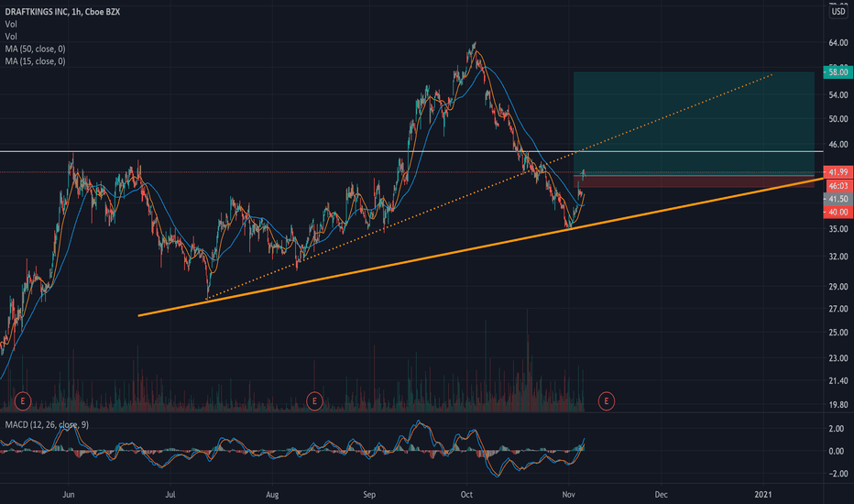Click the USD currency button
Viewport: 854px width, 504px height.
click(x=838, y=11)
